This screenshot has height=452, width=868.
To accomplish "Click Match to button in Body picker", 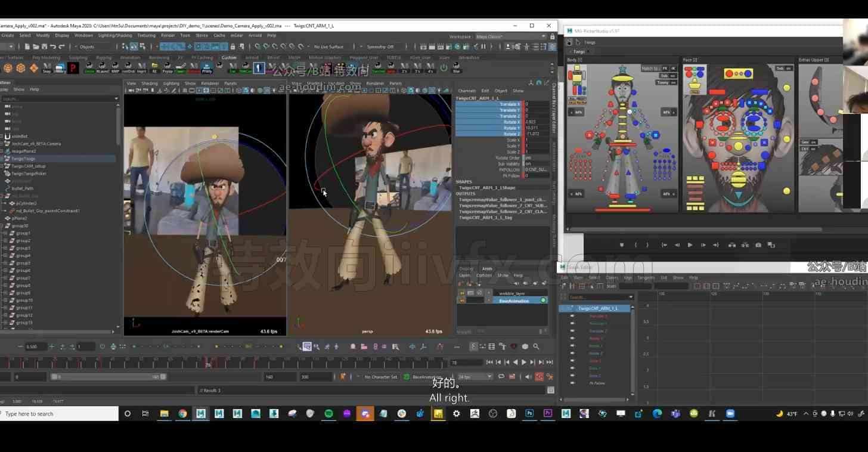I will (649, 69).
